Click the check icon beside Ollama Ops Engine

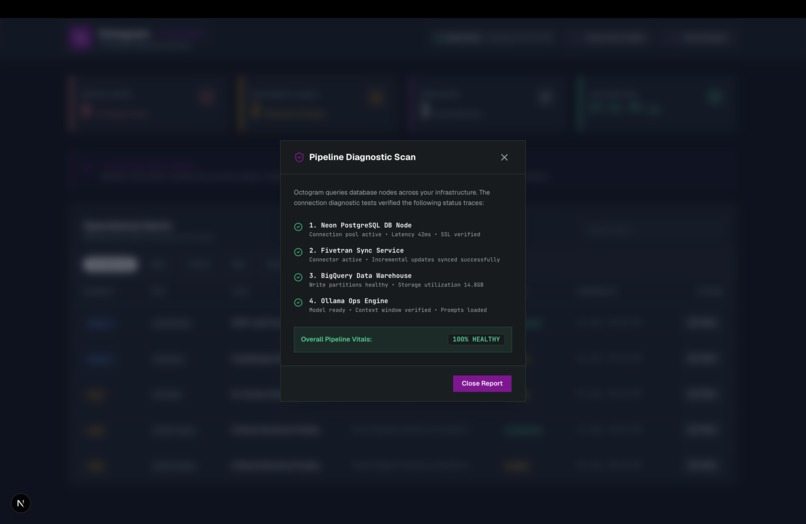pyautogui.click(x=298, y=302)
